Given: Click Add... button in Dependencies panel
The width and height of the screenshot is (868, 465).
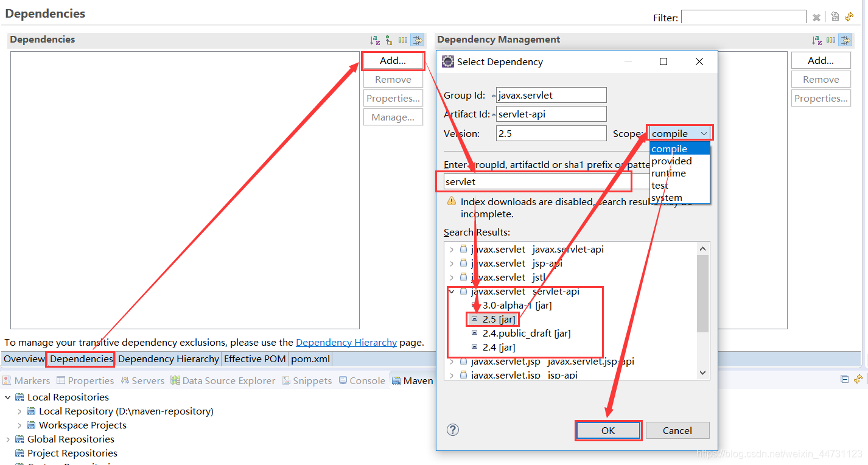Looking at the screenshot, I should (x=393, y=60).
